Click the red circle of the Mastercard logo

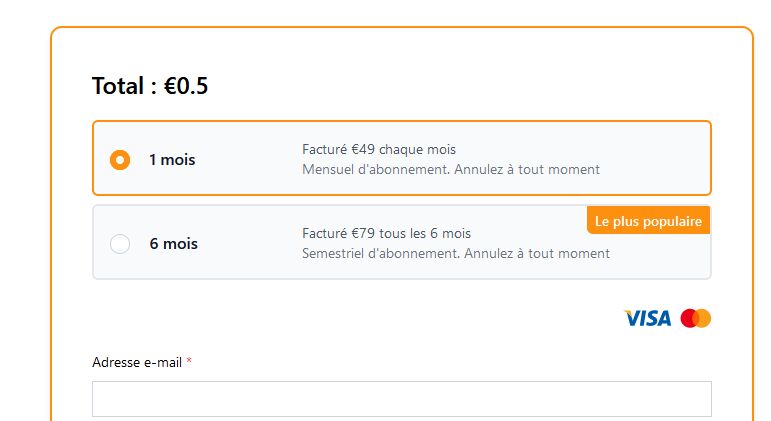pyautogui.click(x=688, y=318)
